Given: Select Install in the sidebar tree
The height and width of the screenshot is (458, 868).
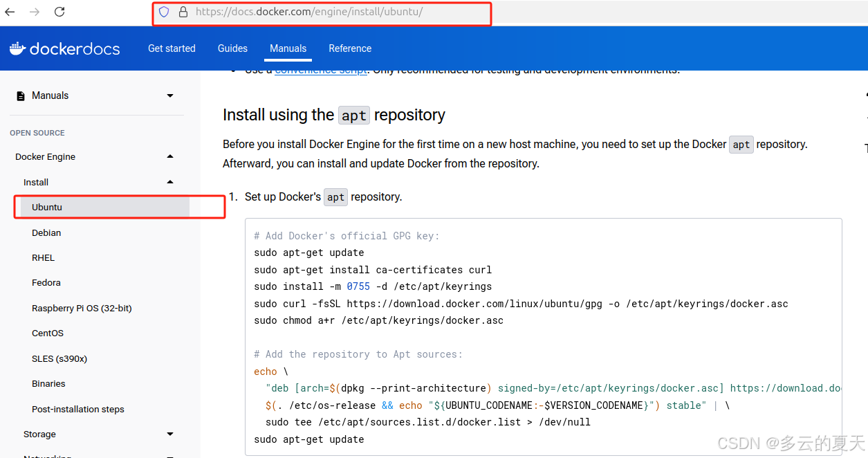Looking at the screenshot, I should (36, 183).
